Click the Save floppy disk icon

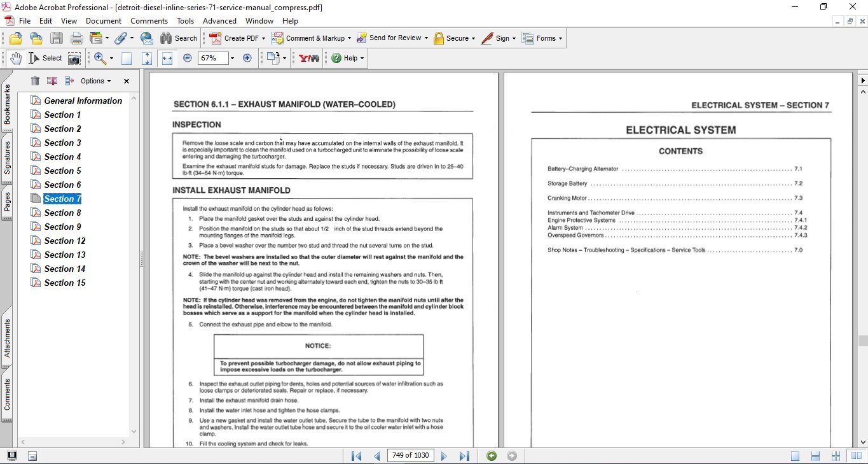(x=57, y=38)
